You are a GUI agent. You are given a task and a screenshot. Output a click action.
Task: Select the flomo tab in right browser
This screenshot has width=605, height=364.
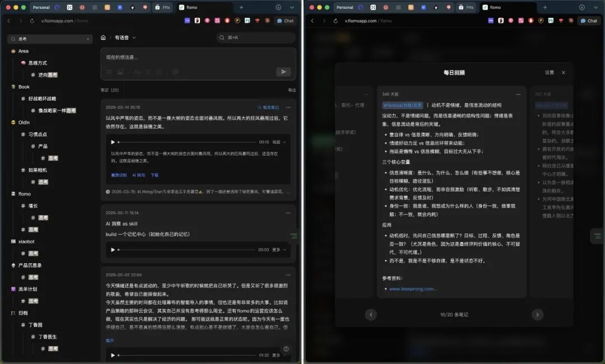point(509,7)
